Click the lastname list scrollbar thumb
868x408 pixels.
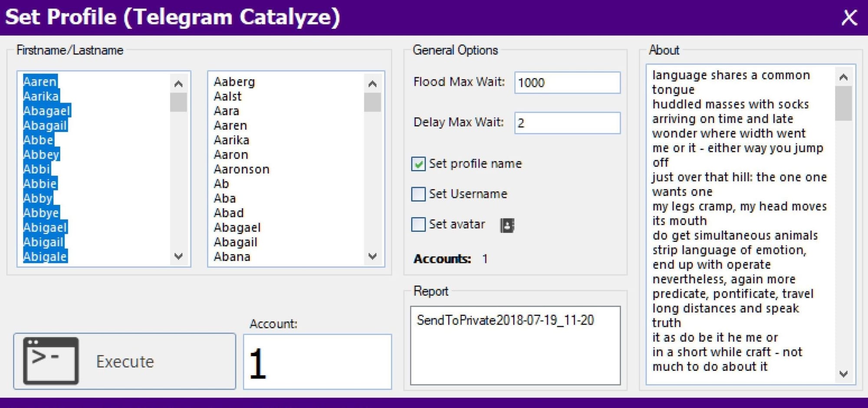pos(372,102)
